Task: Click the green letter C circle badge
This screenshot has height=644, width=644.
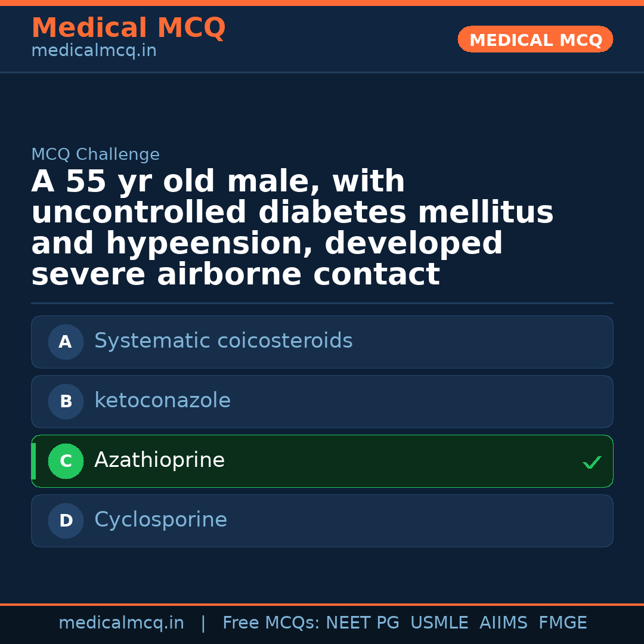Action: (66, 462)
